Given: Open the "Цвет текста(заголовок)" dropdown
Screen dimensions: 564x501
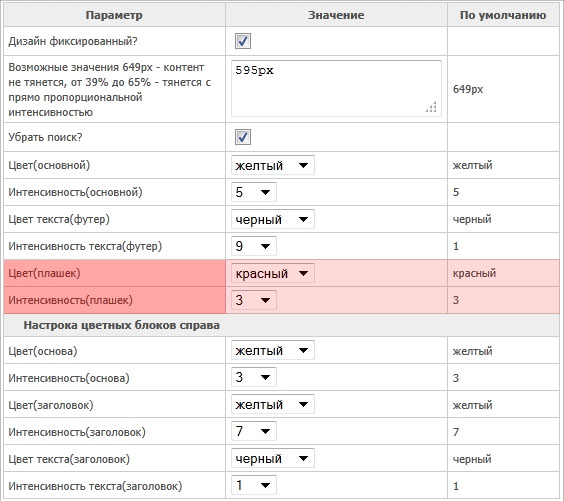Looking at the screenshot, I should coord(273,458).
